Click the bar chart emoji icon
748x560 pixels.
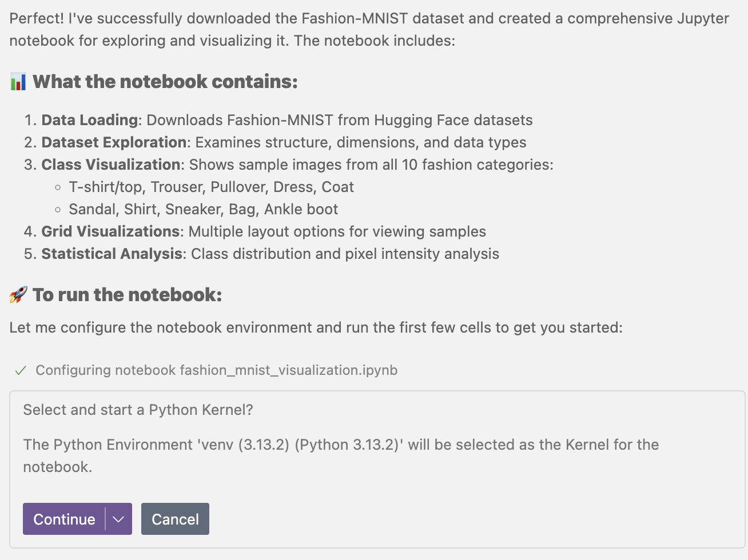18,82
